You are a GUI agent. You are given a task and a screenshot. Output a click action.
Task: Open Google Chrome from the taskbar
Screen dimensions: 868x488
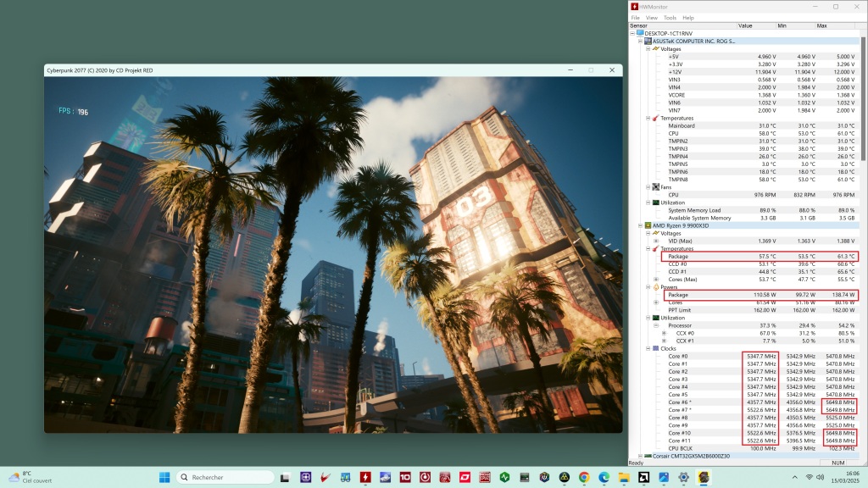click(584, 477)
